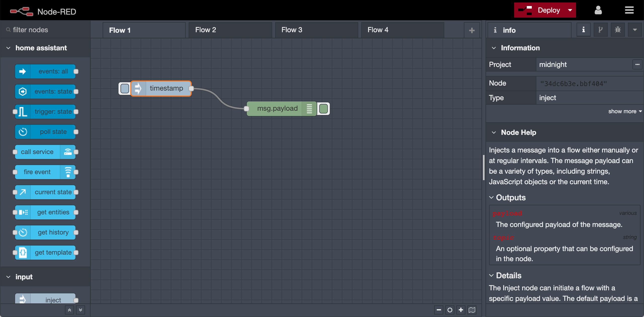Open the debug messages sidebar tab
The image size is (644, 317).
(618, 30)
